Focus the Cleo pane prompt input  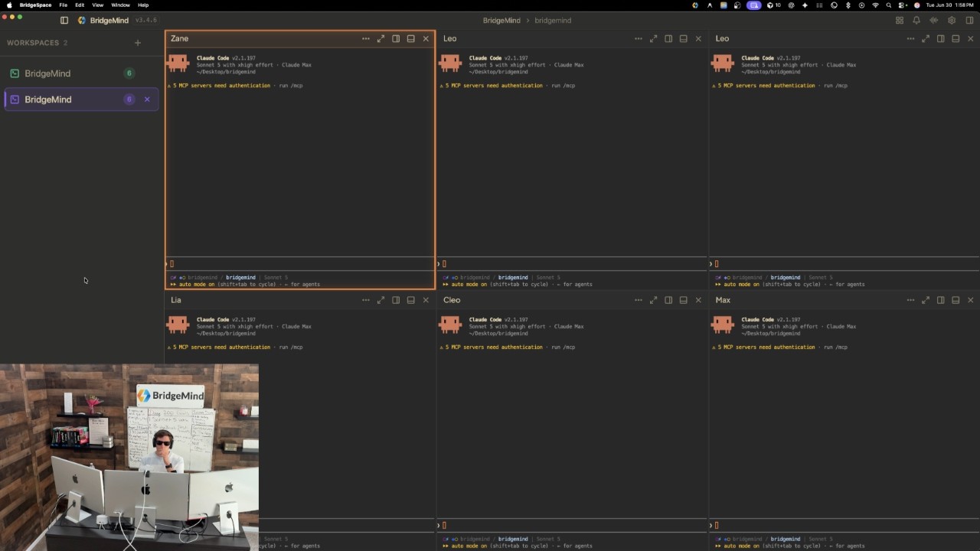[x=573, y=525]
